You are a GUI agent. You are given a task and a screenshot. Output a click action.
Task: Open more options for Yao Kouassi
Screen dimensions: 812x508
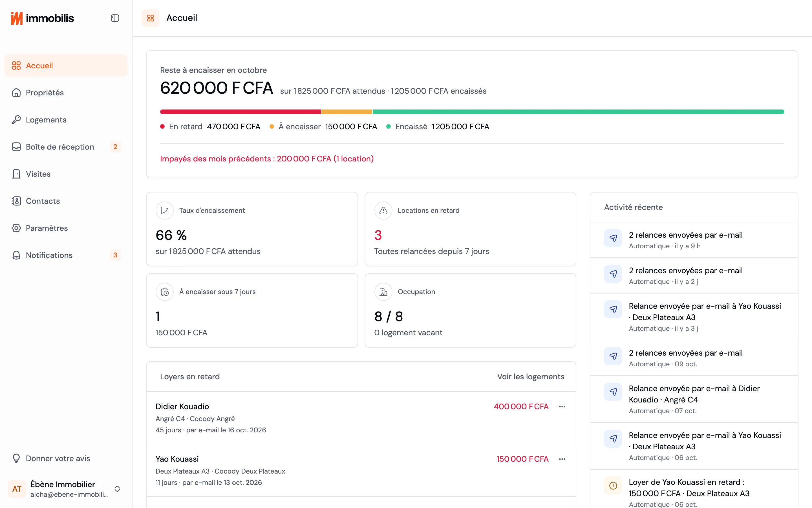click(x=562, y=459)
